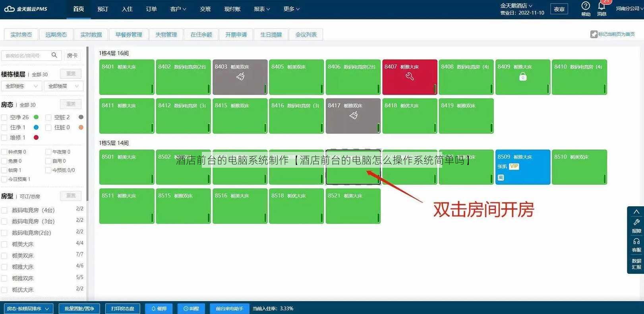Viewport: 644px width, 314px height.
Task: Switch to the 会议列表 tab
Action: point(306,35)
